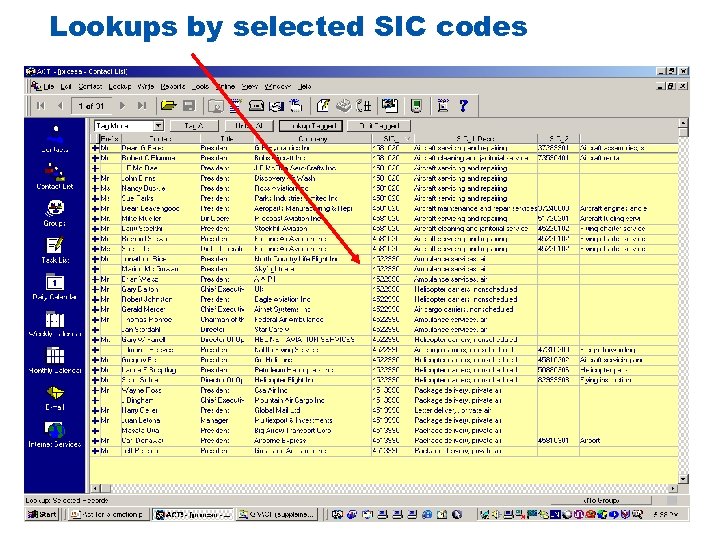Open Weekly Calendar in sidebar
Screen dimensions: 720x540
(x=55, y=324)
